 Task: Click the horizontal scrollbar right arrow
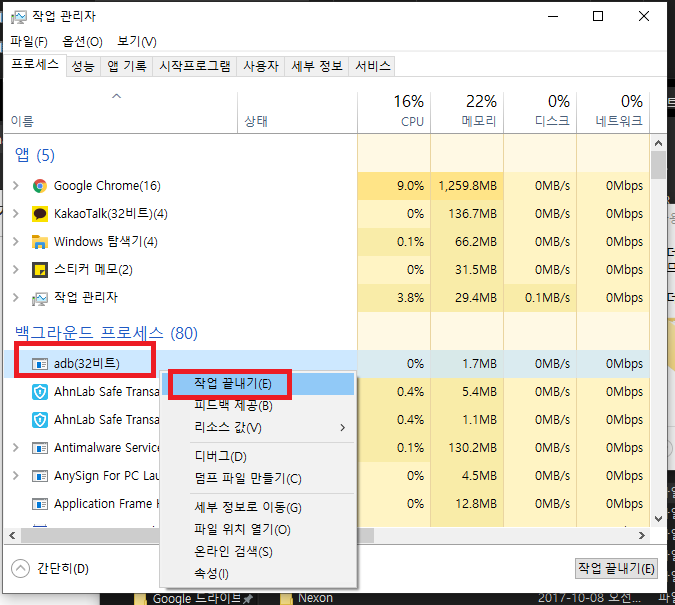[x=642, y=535]
